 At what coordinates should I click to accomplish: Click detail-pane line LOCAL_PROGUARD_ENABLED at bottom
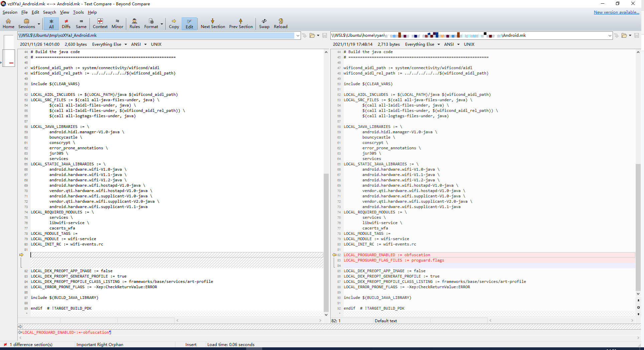coord(67,332)
